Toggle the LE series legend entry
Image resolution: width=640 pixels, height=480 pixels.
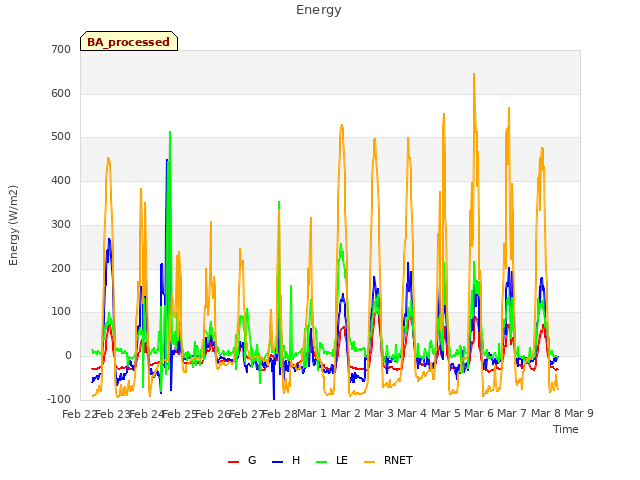pyautogui.click(x=332, y=461)
